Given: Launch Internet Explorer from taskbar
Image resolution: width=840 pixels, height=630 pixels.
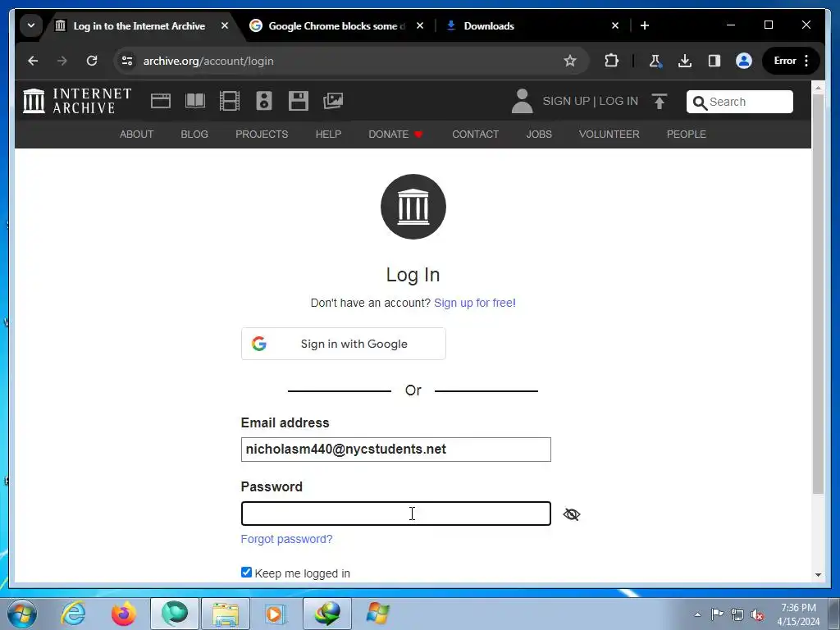Looking at the screenshot, I should pyautogui.click(x=73, y=613).
